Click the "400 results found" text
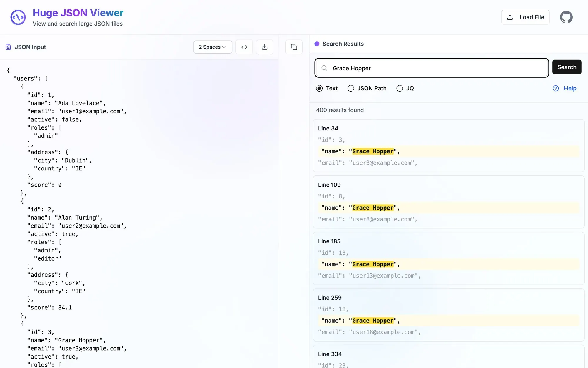The image size is (588, 368). 340,110
